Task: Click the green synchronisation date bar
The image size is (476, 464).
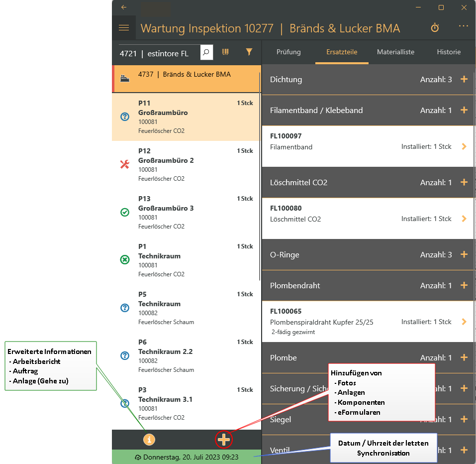Action: [187, 457]
